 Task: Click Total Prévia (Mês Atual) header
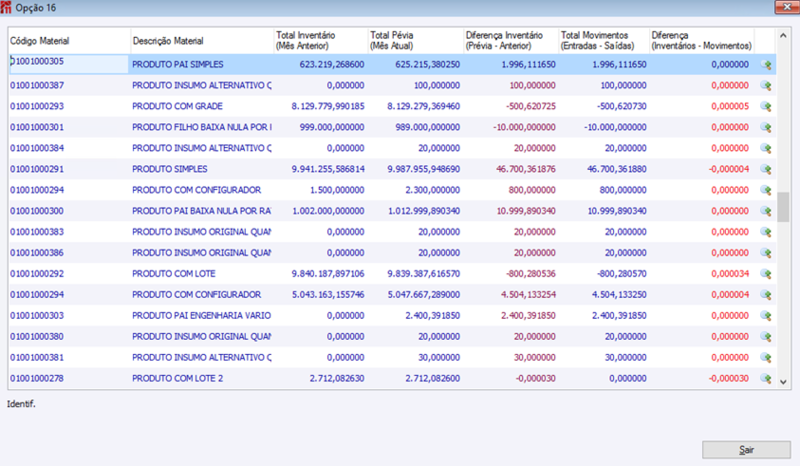(415, 41)
